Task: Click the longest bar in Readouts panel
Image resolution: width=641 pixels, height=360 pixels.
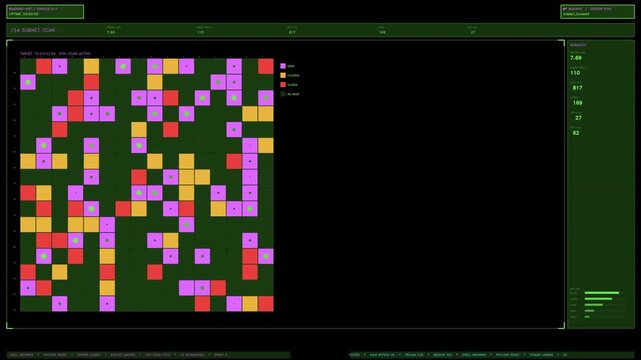Action: tap(602, 293)
